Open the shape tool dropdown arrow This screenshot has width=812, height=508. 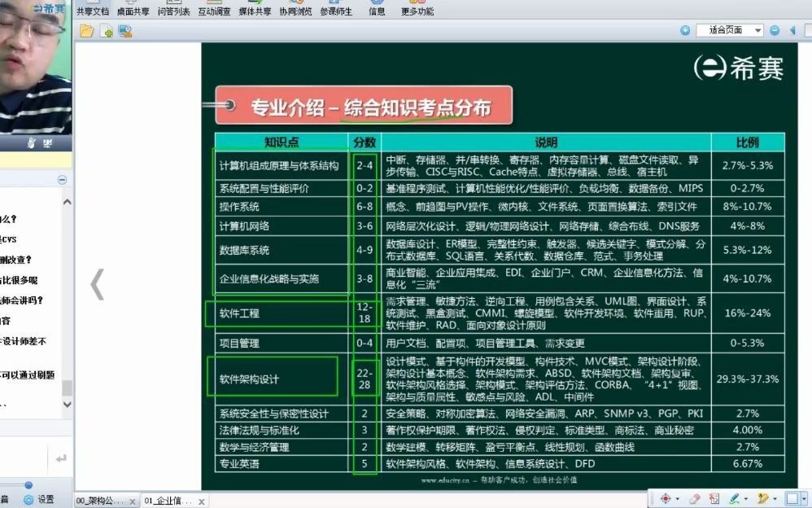(x=805, y=499)
